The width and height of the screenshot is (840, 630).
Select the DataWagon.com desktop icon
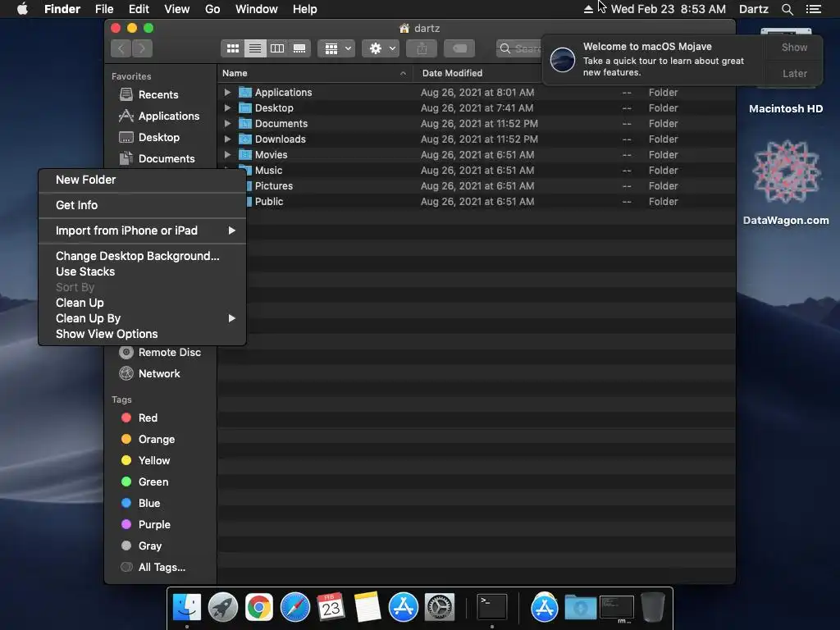[x=786, y=182]
